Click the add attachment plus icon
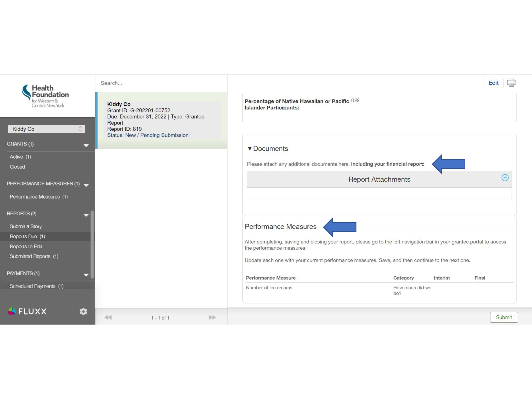 [x=505, y=178]
